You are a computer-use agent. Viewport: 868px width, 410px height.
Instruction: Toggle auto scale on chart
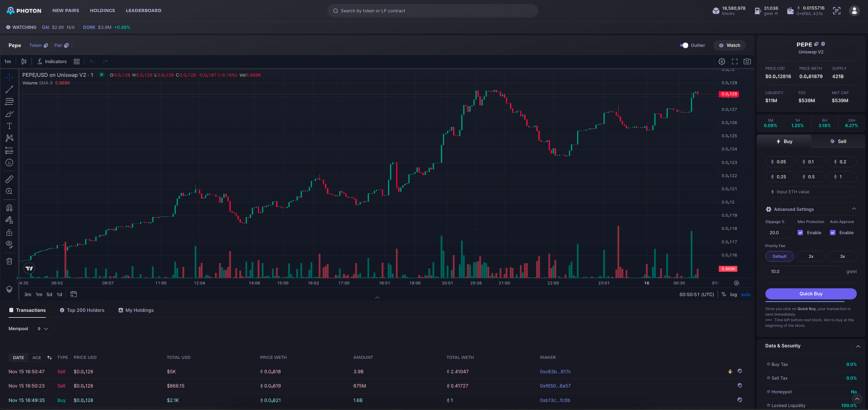click(745, 294)
